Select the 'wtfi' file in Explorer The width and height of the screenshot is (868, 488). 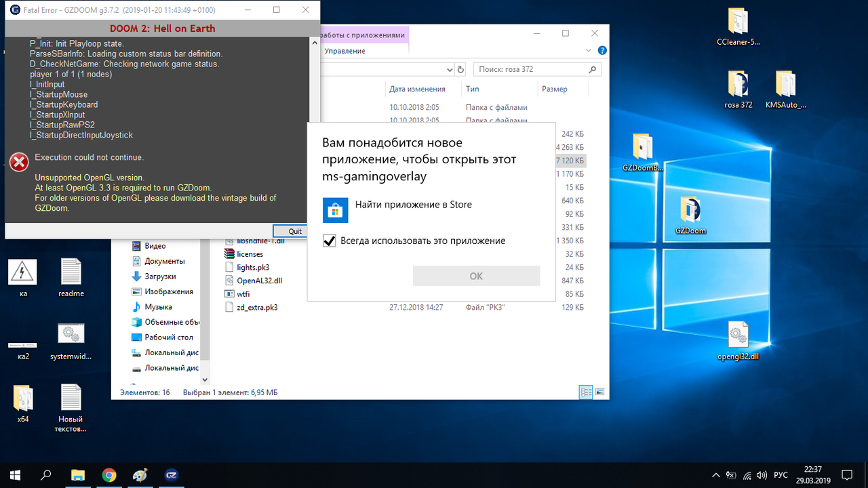(x=237, y=294)
